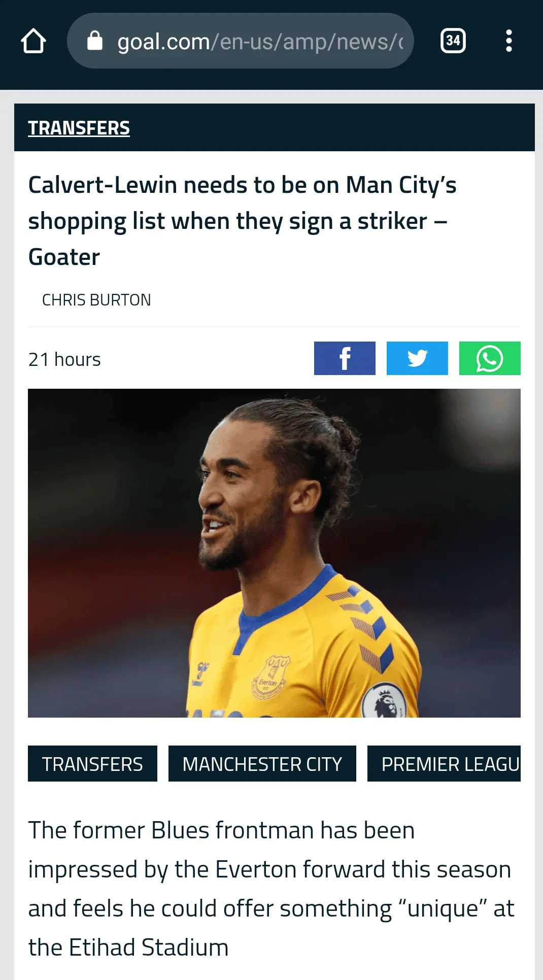Select the PREMIER LEAGUE tag
Image resolution: width=543 pixels, height=980 pixels.
[444, 764]
